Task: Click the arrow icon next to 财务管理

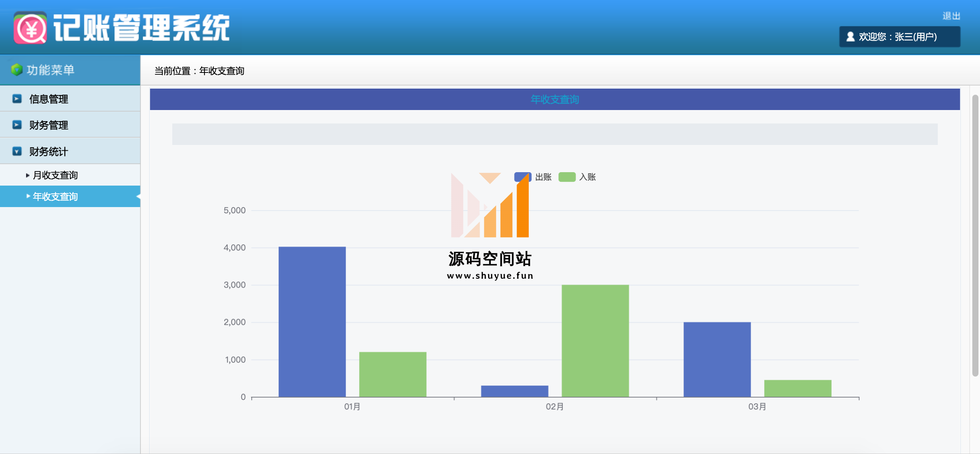Action: [x=17, y=125]
